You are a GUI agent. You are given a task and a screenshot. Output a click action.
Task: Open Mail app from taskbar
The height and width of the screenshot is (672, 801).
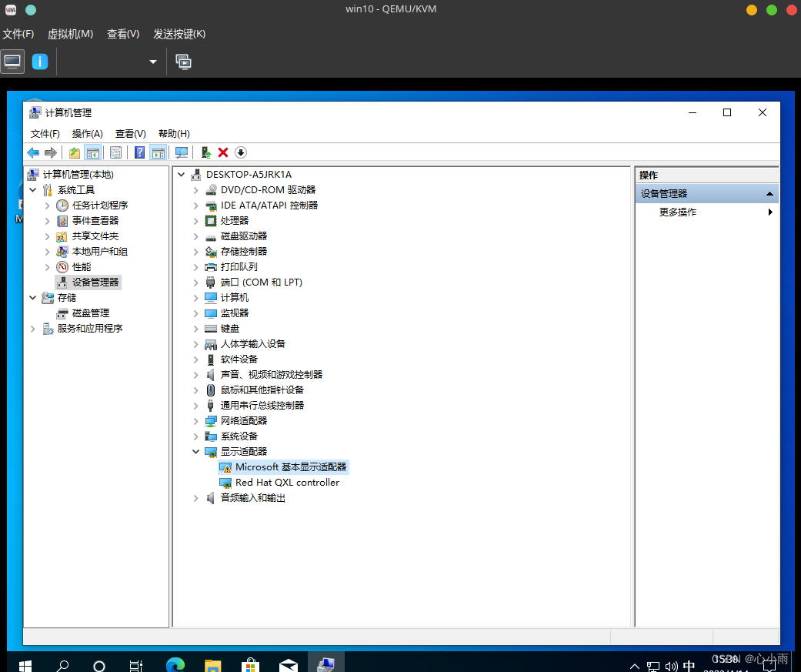click(288, 665)
